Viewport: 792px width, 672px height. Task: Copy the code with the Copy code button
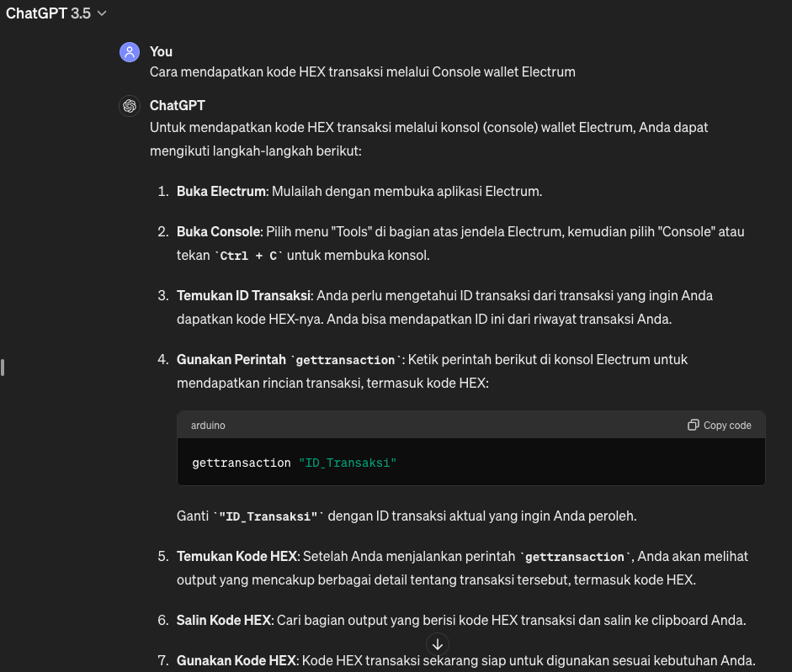click(720, 425)
